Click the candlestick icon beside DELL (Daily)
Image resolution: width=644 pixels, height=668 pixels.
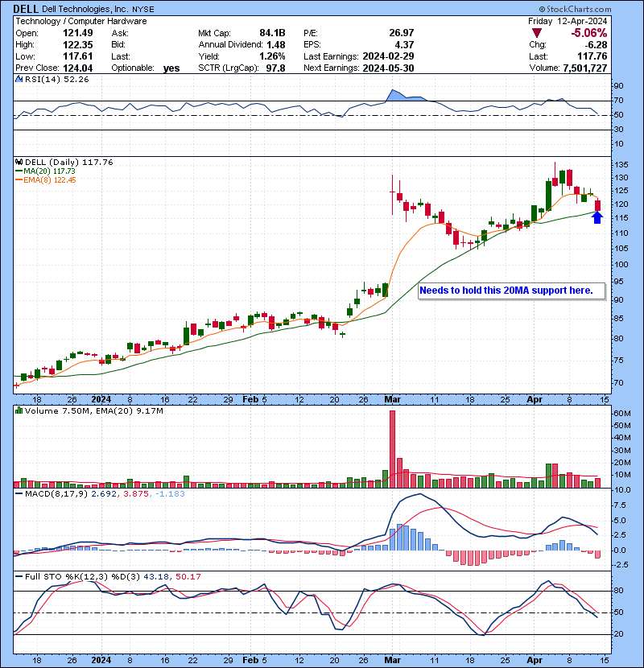click(19, 162)
